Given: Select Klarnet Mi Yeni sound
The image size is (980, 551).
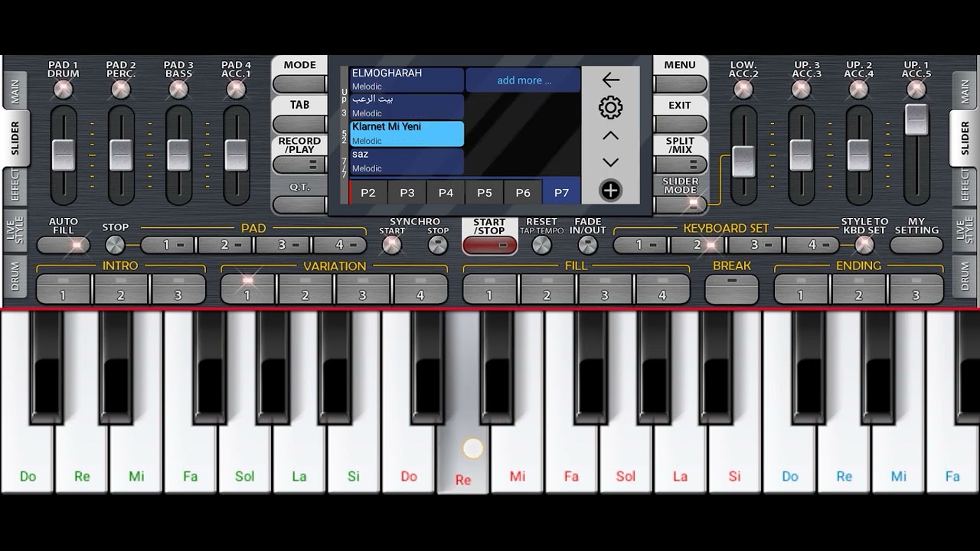Looking at the screenshot, I should coord(407,133).
